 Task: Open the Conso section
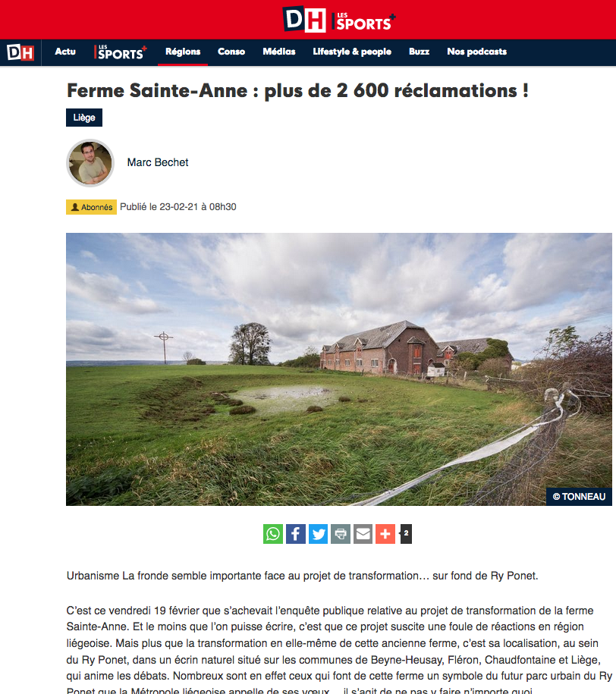pyautogui.click(x=231, y=52)
